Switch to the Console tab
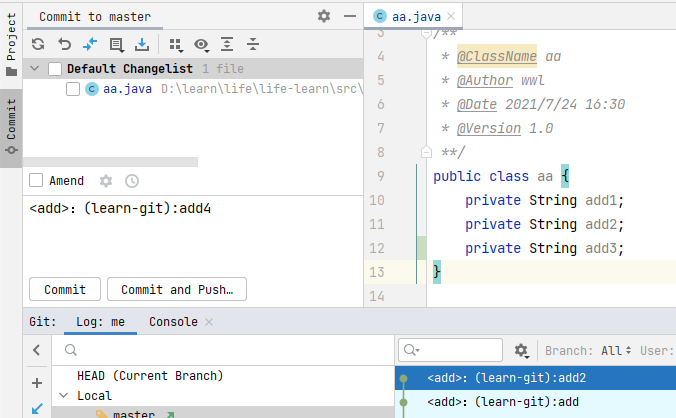The width and height of the screenshot is (676, 418). point(172,322)
